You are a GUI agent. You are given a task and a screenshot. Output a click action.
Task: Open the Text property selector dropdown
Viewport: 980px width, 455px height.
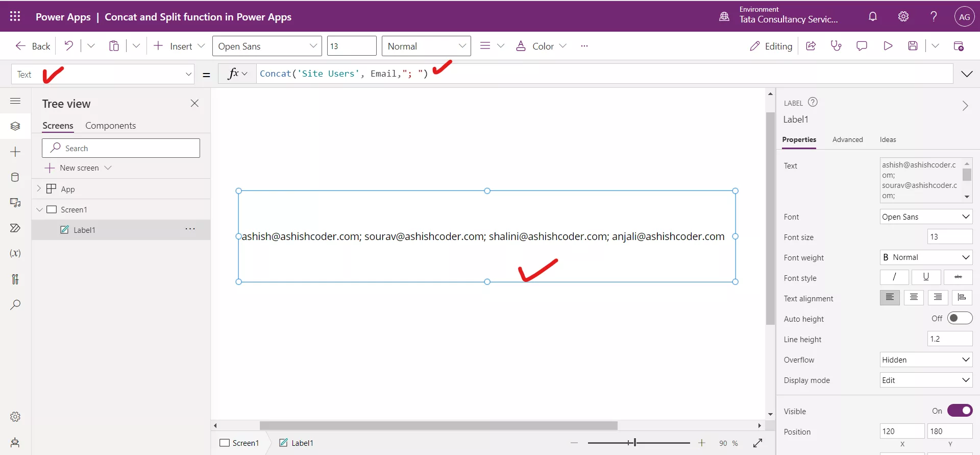(x=103, y=75)
